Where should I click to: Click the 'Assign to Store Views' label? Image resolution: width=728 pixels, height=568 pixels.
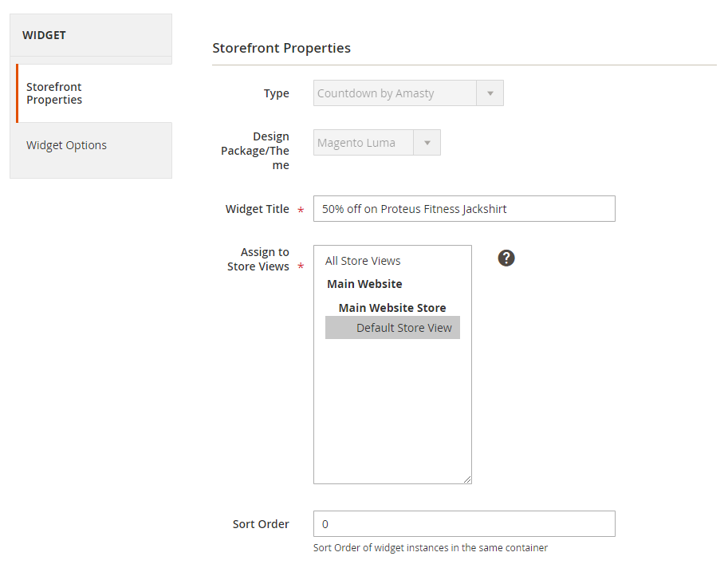[x=258, y=259]
